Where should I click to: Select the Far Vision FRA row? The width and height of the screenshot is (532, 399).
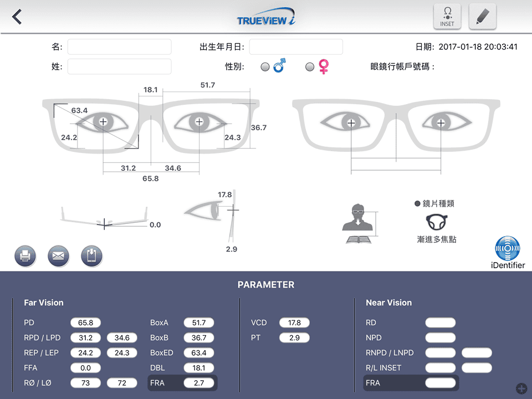(182, 383)
